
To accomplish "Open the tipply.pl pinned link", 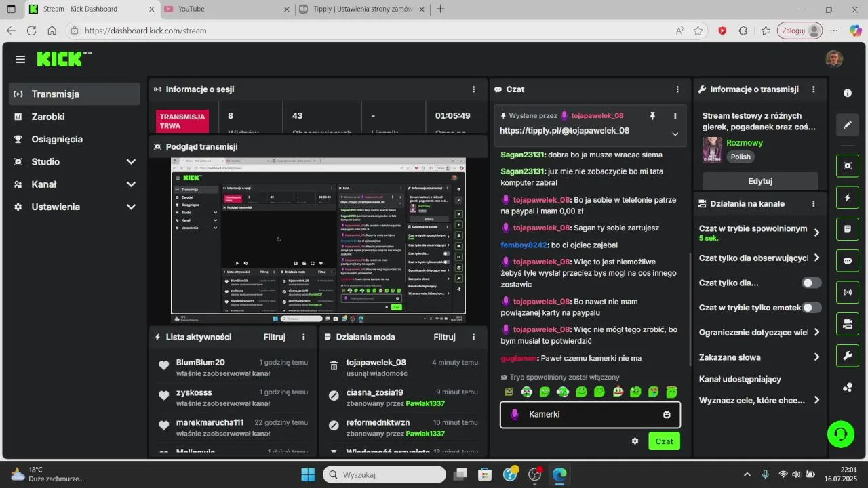I will click(564, 131).
